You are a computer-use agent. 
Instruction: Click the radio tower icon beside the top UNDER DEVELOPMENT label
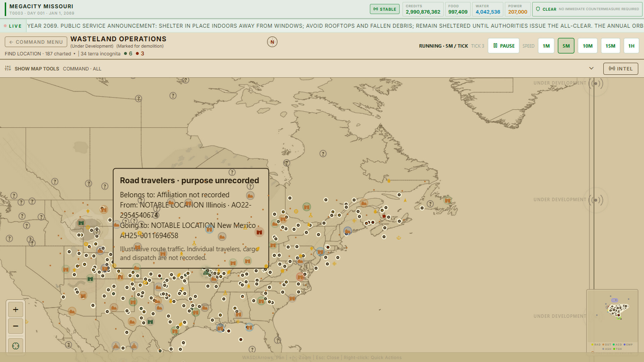coord(596,83)
